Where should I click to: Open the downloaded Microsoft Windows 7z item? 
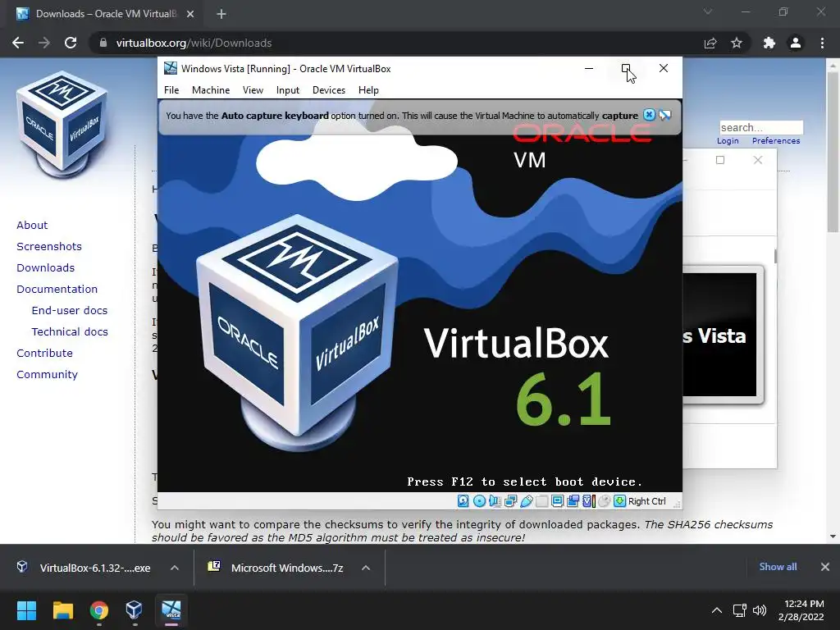pyautogui.click(x=277, y=568)
